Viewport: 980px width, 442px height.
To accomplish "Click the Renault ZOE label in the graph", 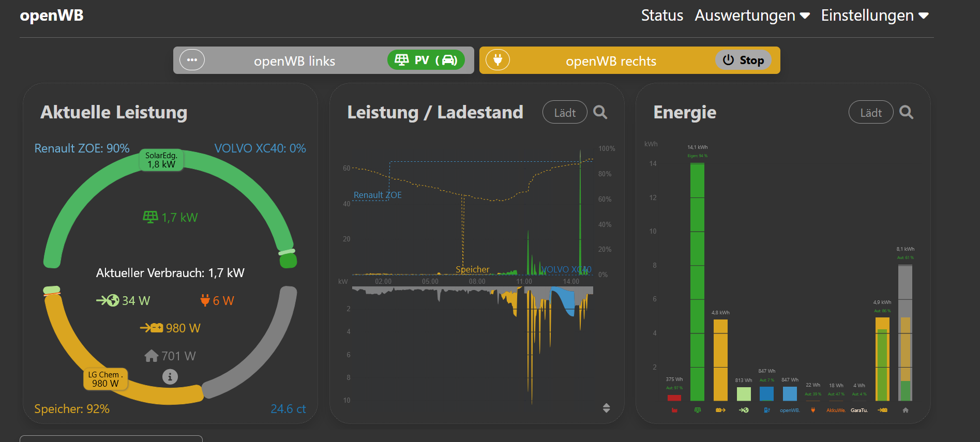I will pos(378,195).
